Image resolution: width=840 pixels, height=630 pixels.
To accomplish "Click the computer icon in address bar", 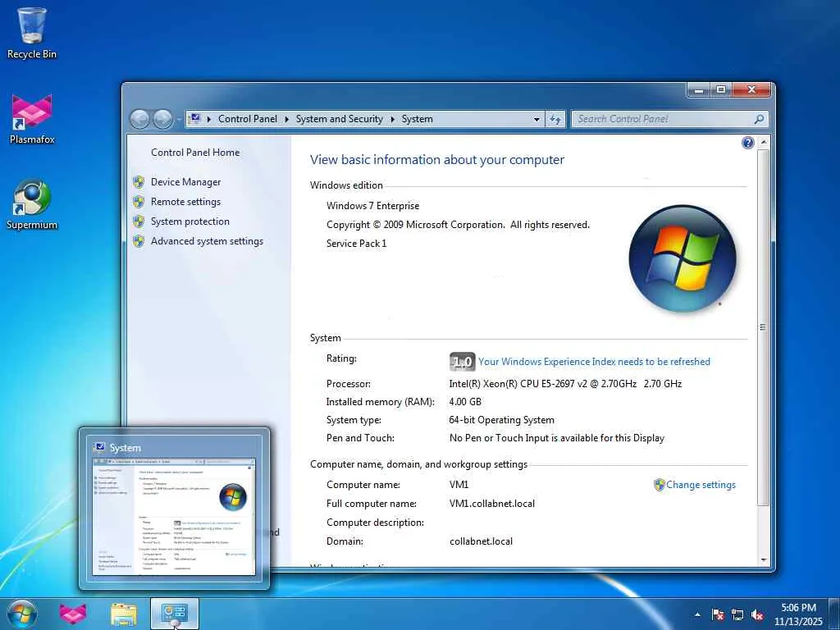I will pyautogui.click(x=195, y=118).
